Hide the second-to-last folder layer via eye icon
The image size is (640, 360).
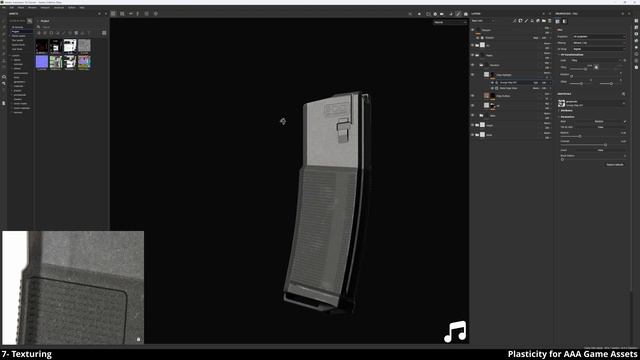click(x=473, y=125)
